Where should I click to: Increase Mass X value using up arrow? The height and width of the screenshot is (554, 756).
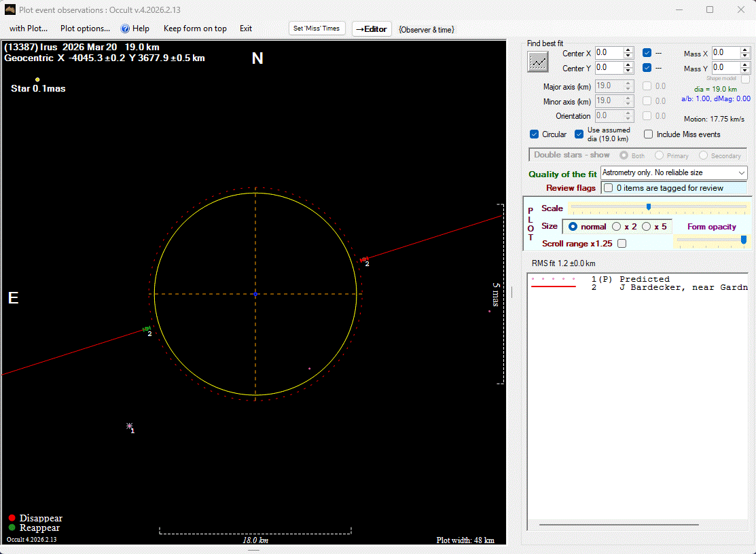tap(745, 50)
